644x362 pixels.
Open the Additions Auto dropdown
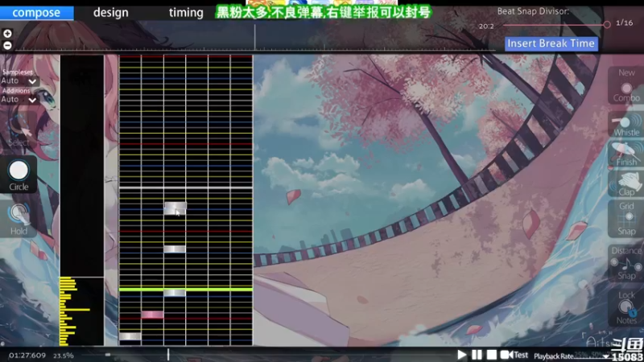[x=19, y=100]
